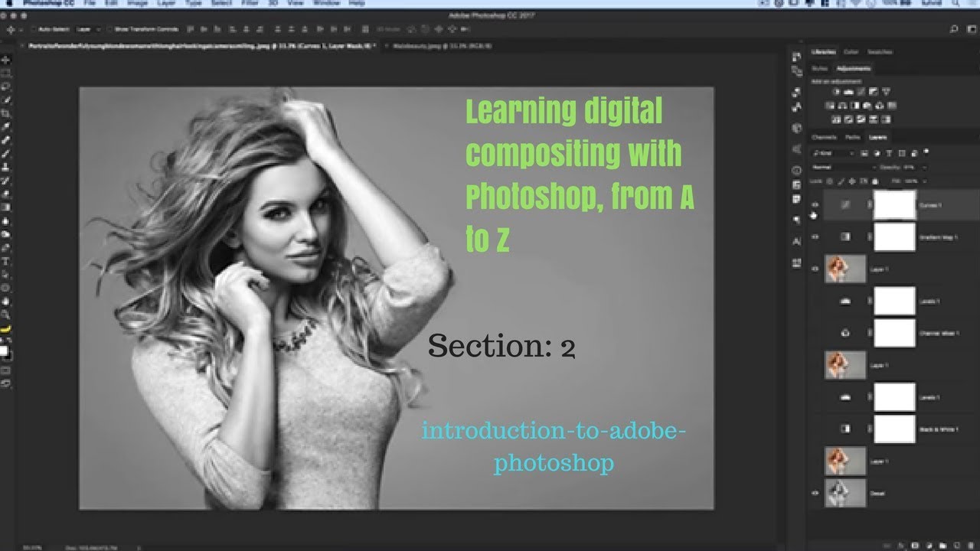
Task: Click the foreground color swatch
Action: (4, 350)
